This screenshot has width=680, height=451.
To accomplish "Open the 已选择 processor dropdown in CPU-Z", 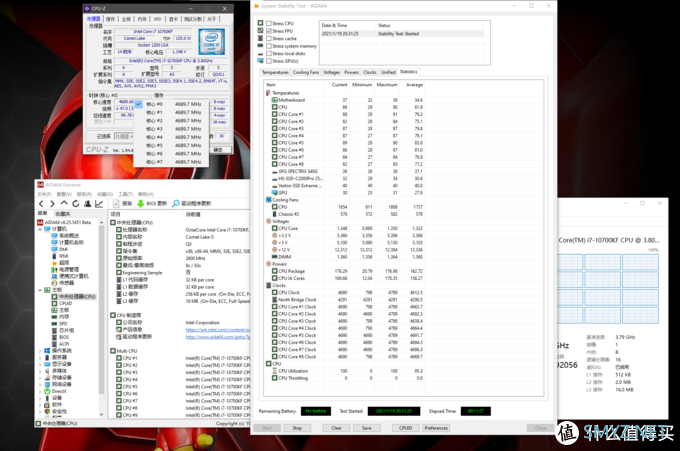I will click(124, 136).
